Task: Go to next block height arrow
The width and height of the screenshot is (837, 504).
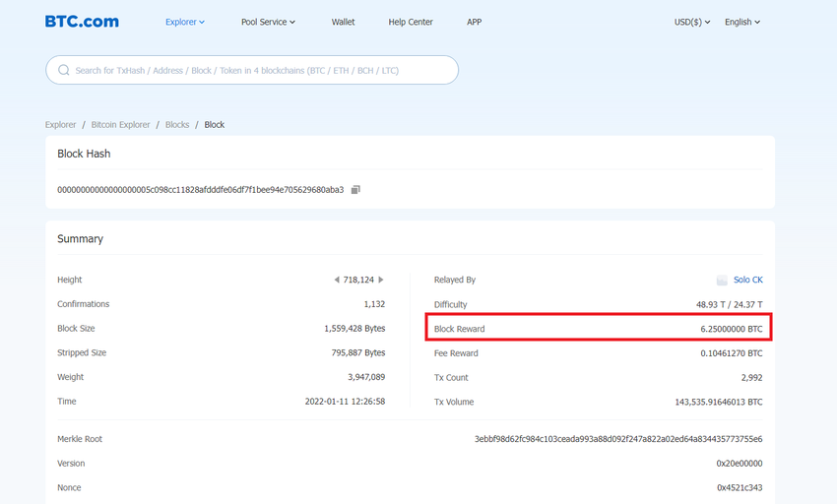Action: pyautogui.click(x=381, y=281)
